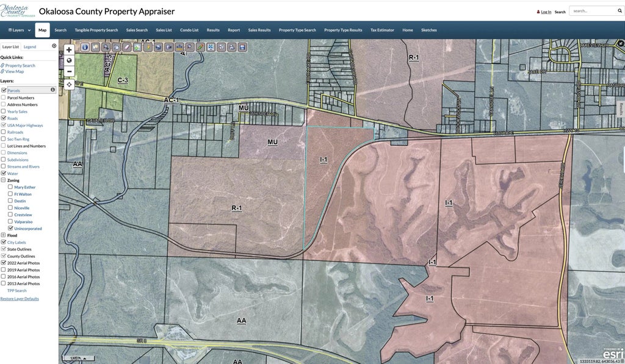Collapse the Layer List panel with the circle icon
Image resolution: width=625 pixels, height=364 pixels.
coord(54,46)
